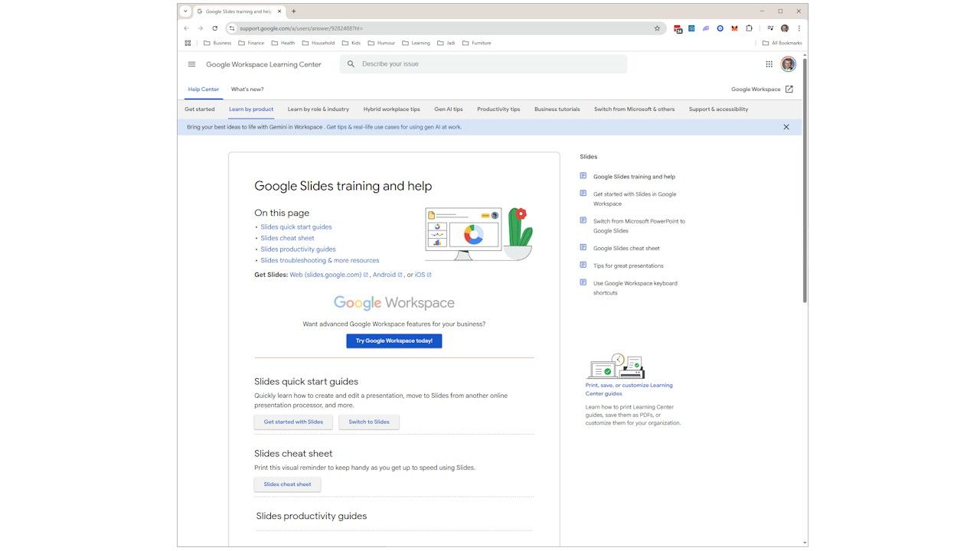Screen dimensions: 980x551
Task: Open the Furniture bookmarks folder
Action: (476, 43)
